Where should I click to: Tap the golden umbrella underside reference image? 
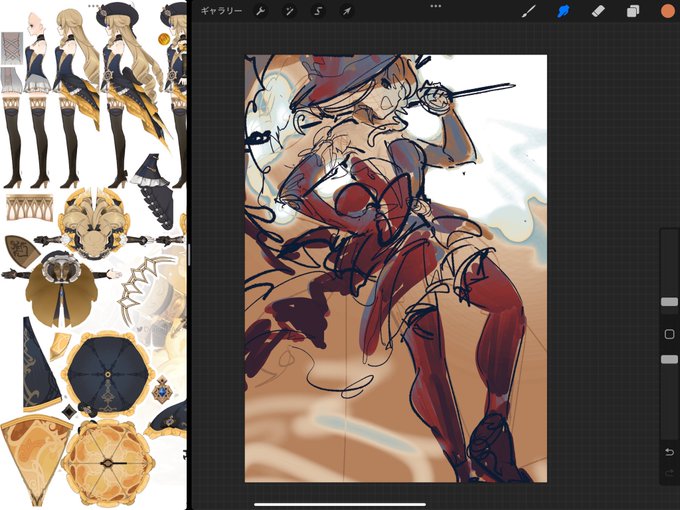click(108, 463)
